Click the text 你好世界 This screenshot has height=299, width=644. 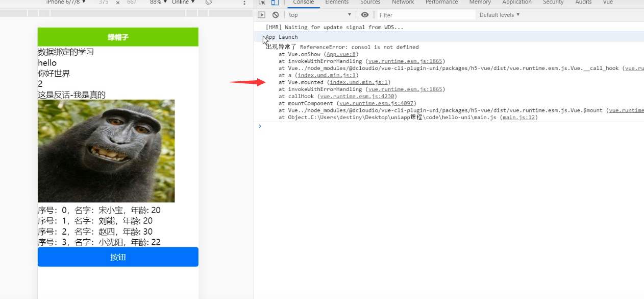pos(54,74)
